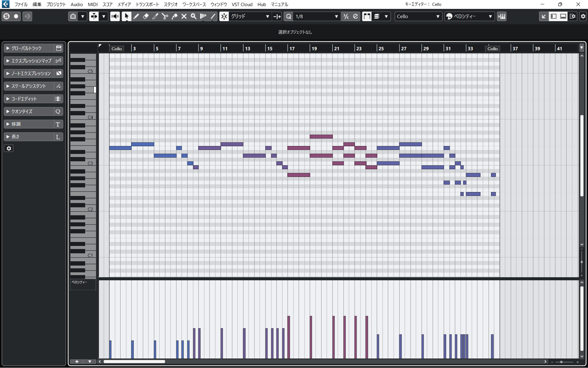Select the Erase tool
This screenshot has width=588, height=368.
pos(146,17)
